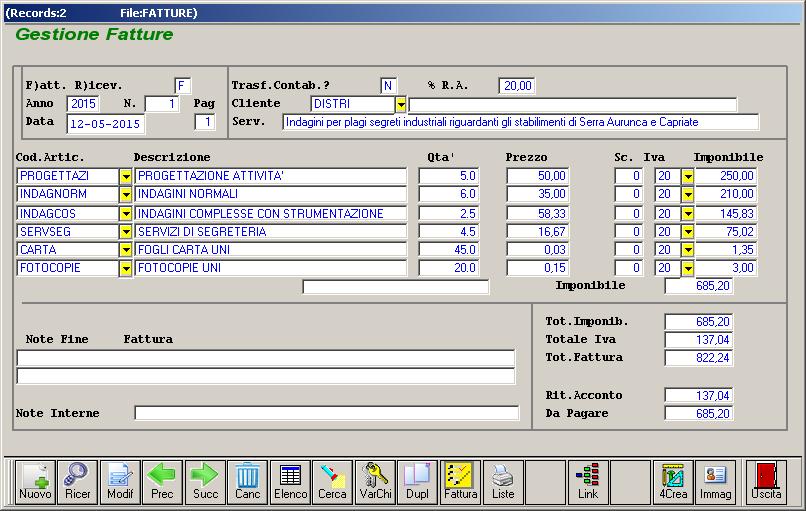The height and width of the screenshot is (511, 806).
Task: Click the Trasf.Contab. field showing N
Action: point(388,85)
